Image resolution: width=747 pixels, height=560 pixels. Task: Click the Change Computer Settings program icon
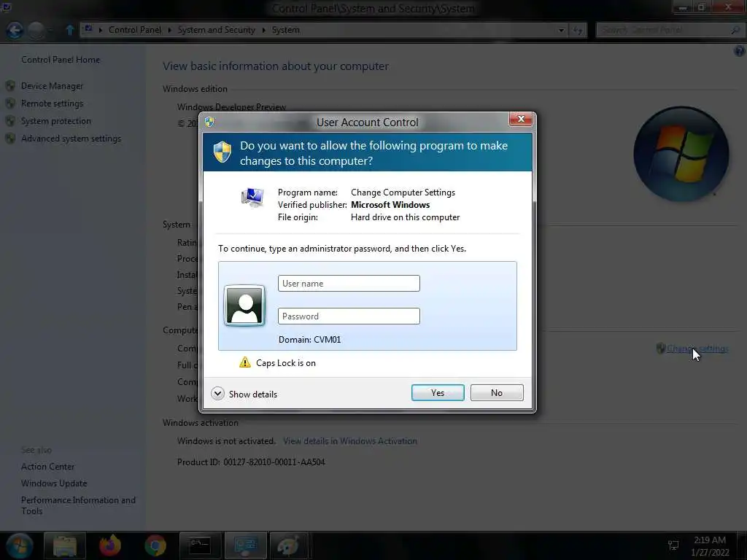pyautogui.click(x=252, y=197)
